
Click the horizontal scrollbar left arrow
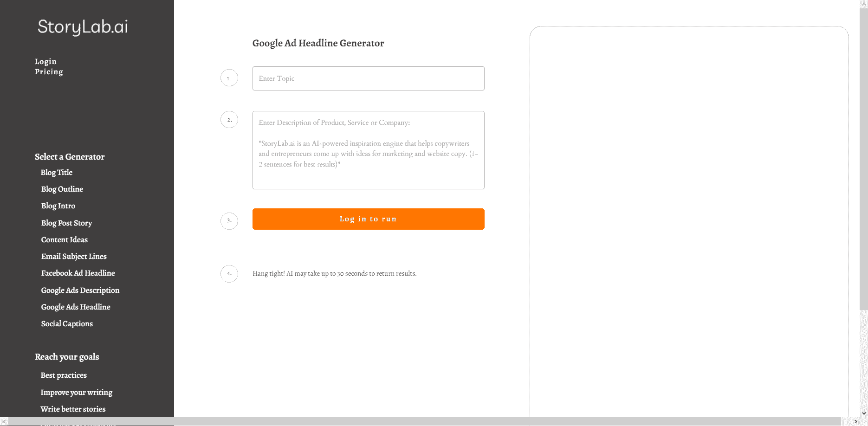click(x=4, y=421)
